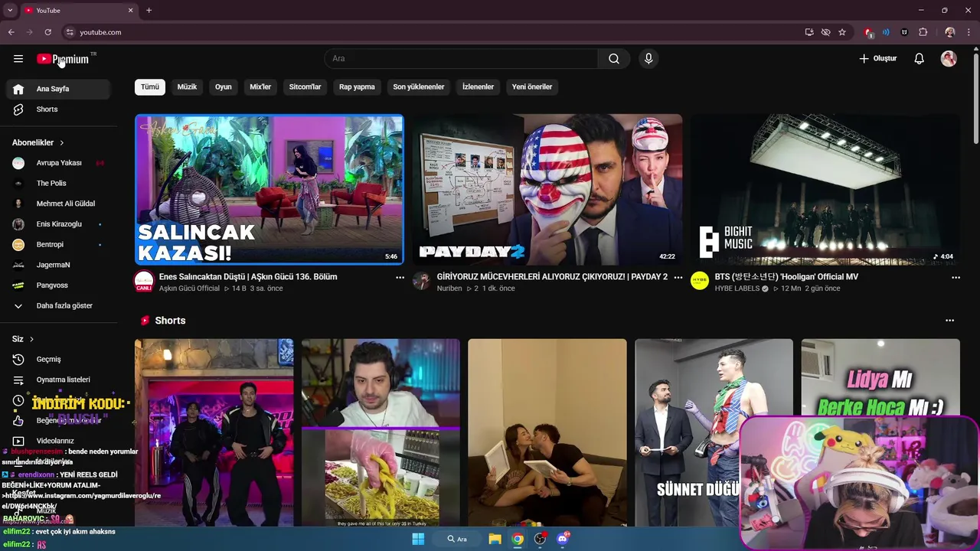Open Shorts shelf more options

pyautogui.click(x=949, y=321)
